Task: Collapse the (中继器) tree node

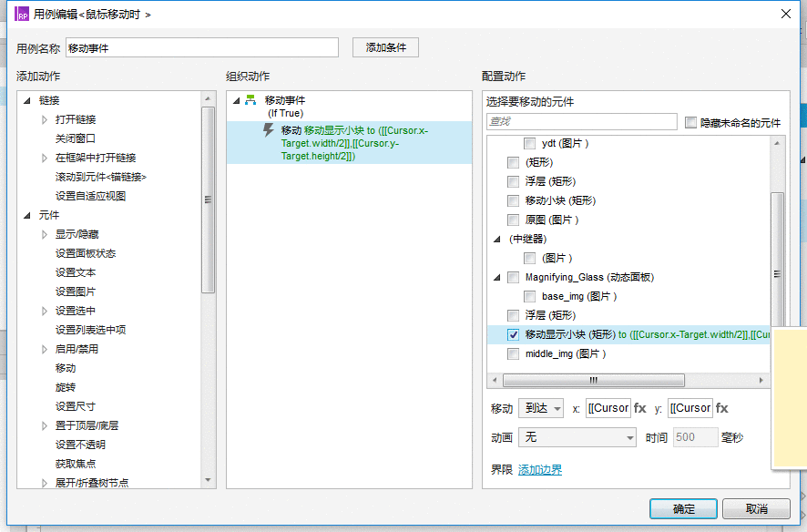Action: click(x=496, y=240)
